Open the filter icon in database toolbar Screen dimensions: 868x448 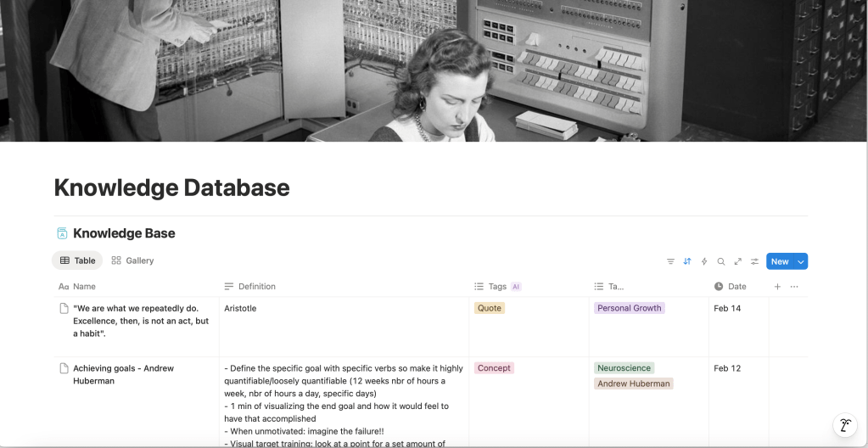670,261
